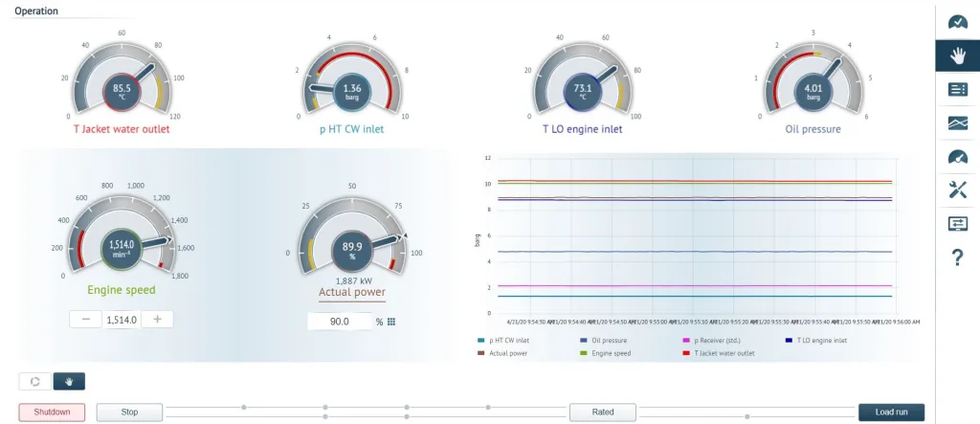980x424 pixels.
Task: Open the wrench and screwdriver tools icon
Action: [957, 190]
